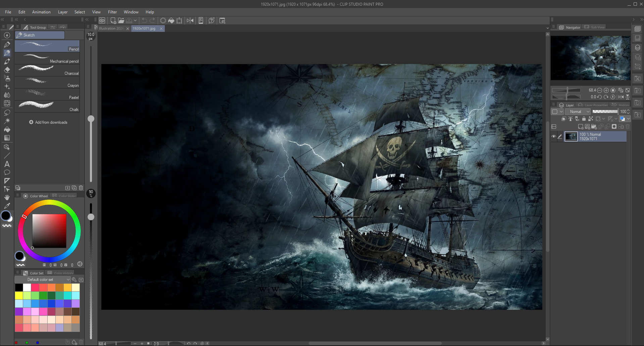The width and height of the screenshot is (644, 346).
Task: Click the 1920x1071 layer thumbnail
Action: 571,136
